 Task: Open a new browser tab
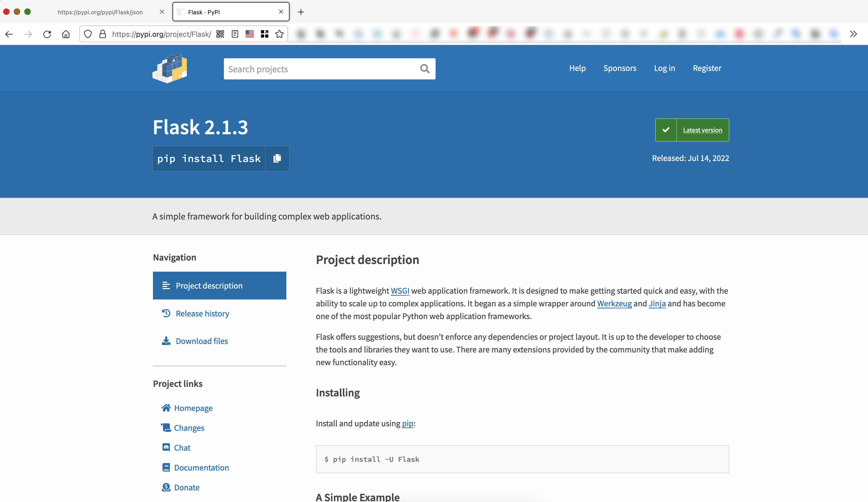301,12
